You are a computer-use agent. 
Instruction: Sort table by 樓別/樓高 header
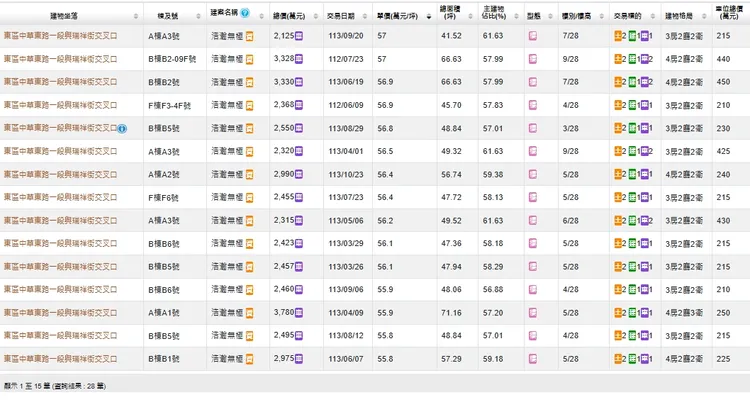576,16
